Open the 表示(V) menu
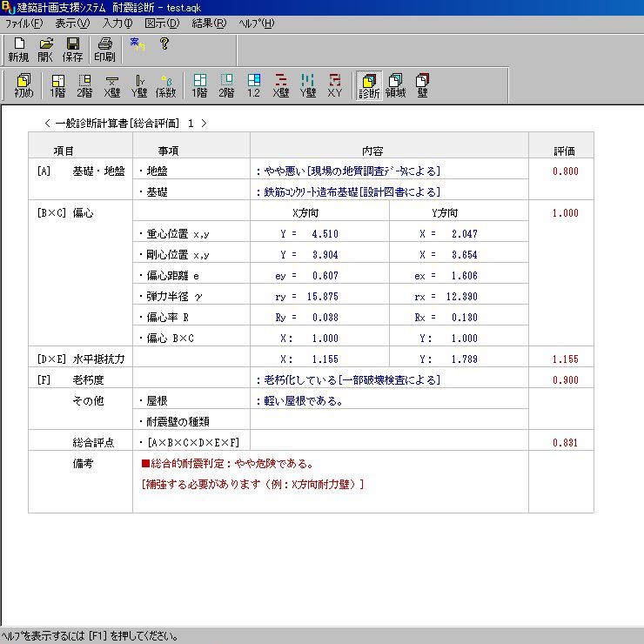 click(x=72, y=23)
